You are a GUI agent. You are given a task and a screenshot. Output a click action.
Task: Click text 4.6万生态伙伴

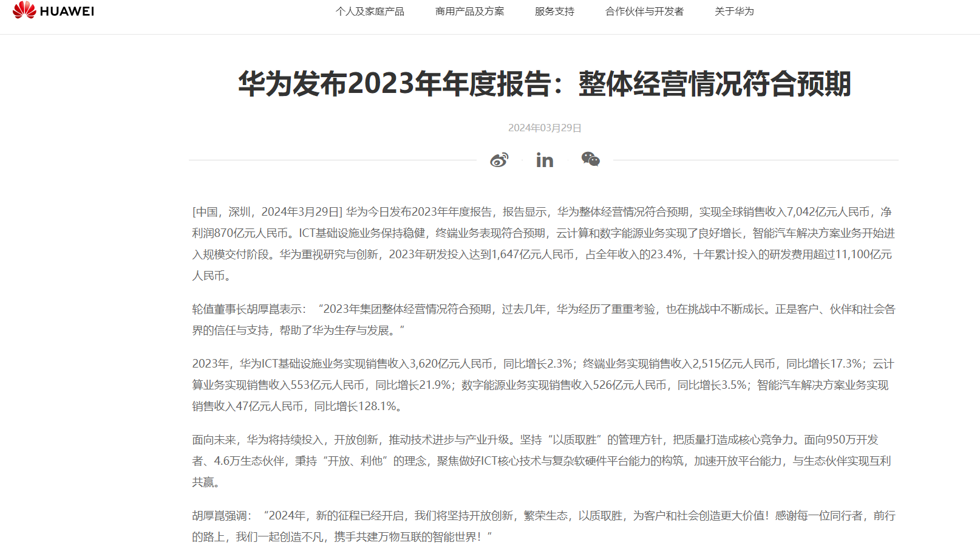(249, 461)
